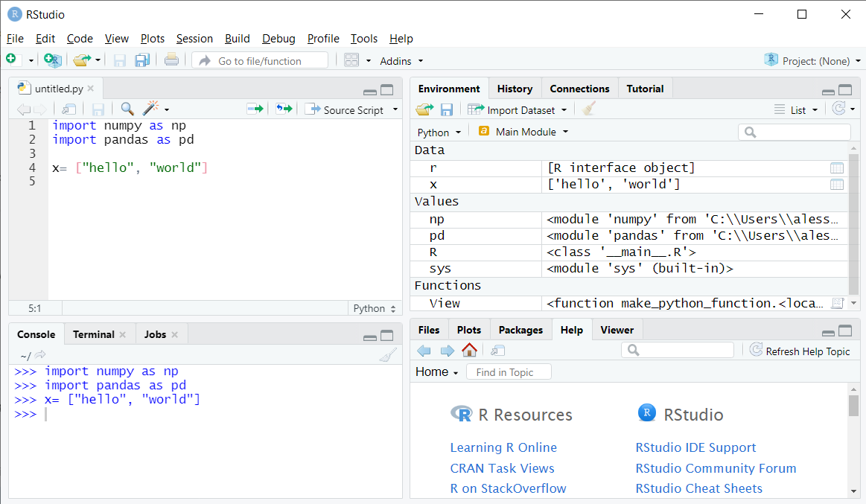Image resolution: width=866 pixels, height=504 pixels.
Task: Click the Run current line icon
Action: 255,109
